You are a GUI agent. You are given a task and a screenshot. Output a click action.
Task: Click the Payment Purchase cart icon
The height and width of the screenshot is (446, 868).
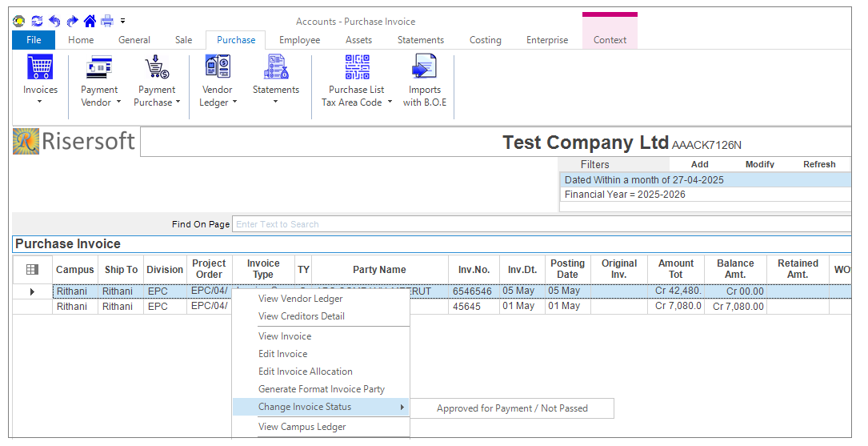pos(156,68)
